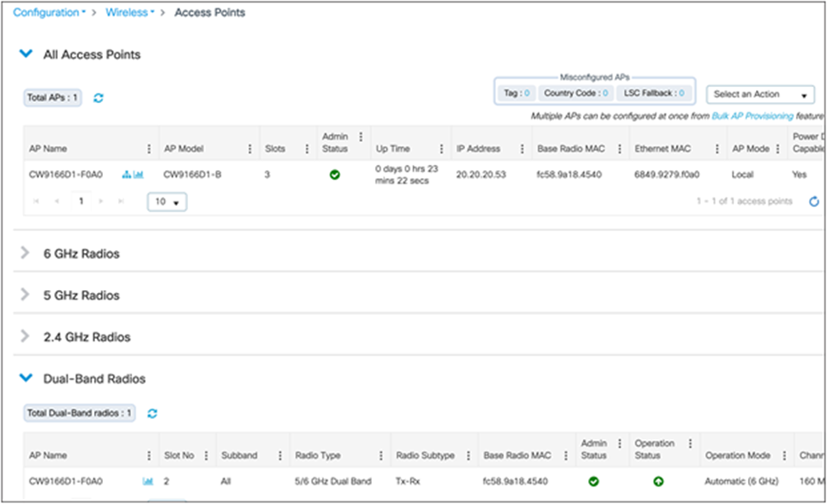Click the Country Code misconfigured APs badge

coord(576,93)
